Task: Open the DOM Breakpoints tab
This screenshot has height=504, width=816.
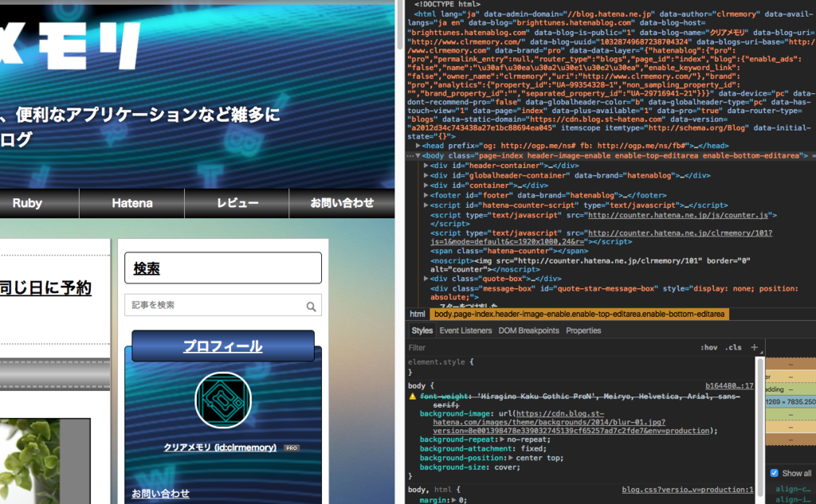Action: click(x=528, y=330)
